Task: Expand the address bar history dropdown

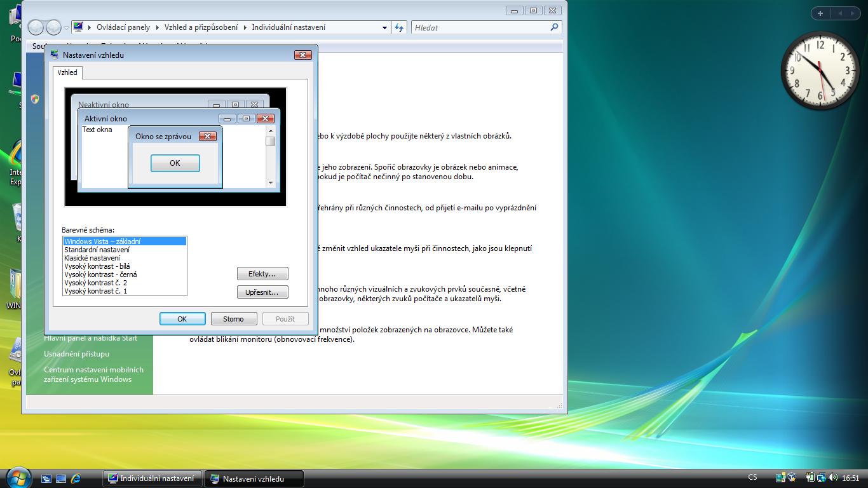Action: [384, 28]
